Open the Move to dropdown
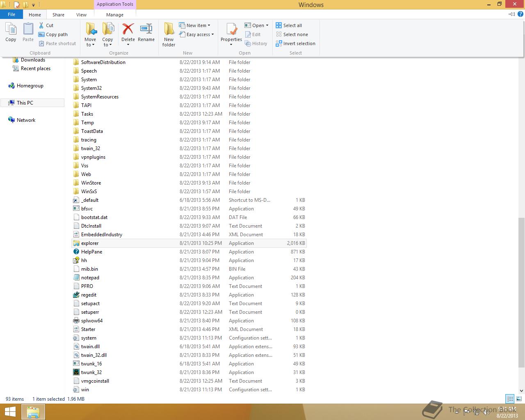Viewport: 525px width, 420px height. pos(90,34)
